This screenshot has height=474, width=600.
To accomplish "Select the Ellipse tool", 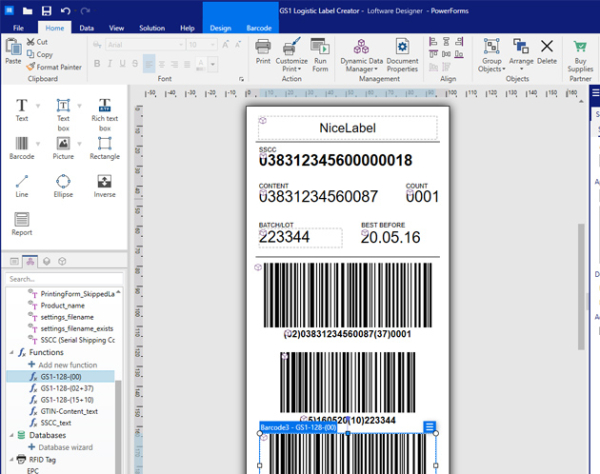I will (63, 186).
